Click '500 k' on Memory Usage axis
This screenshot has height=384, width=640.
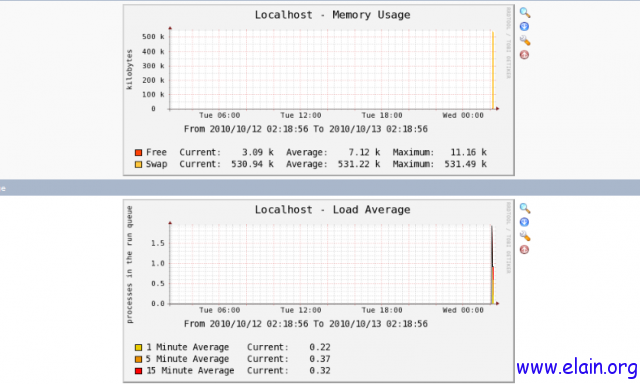pyautogui.click(x=153, y=37)
